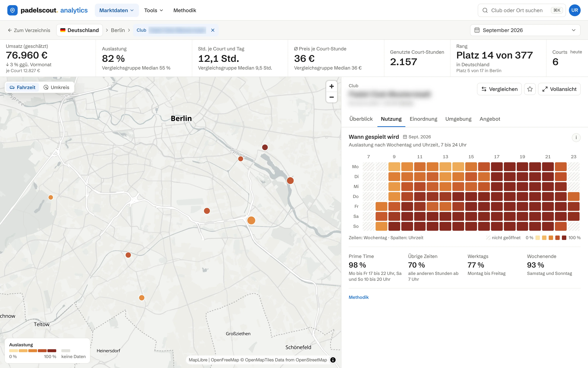
Task: Open the Marktdaten dropdown menu
Action: 117,10
